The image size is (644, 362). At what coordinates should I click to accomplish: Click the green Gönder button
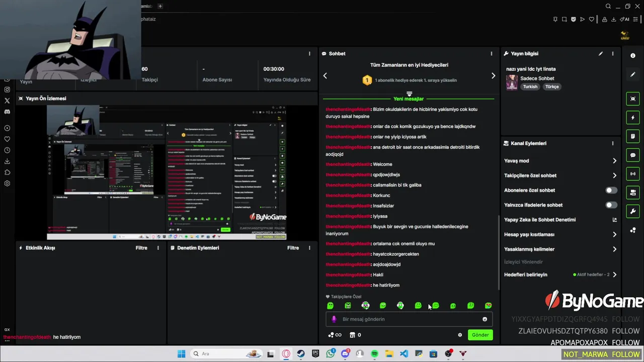pyautogui.click(x=480, y=335)
